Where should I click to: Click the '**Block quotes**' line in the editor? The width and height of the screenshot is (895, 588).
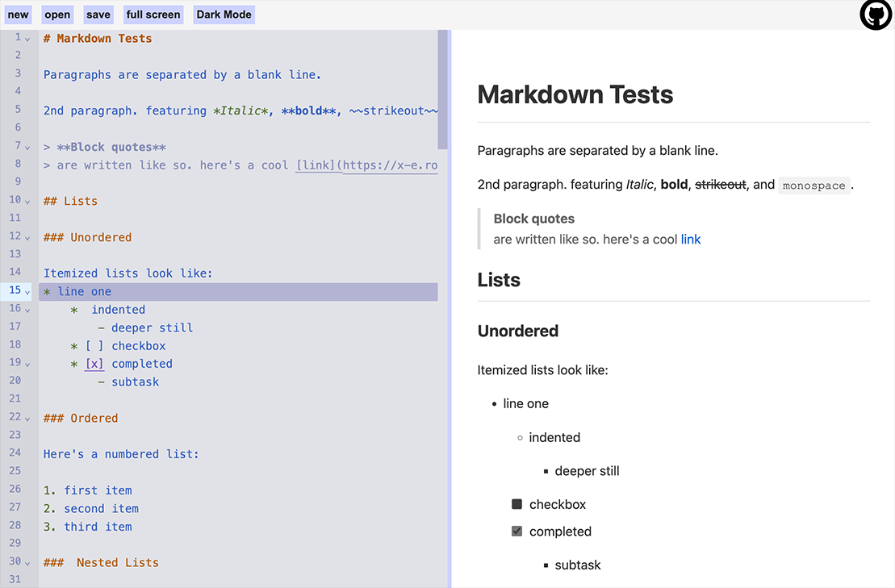pos(105,147)
